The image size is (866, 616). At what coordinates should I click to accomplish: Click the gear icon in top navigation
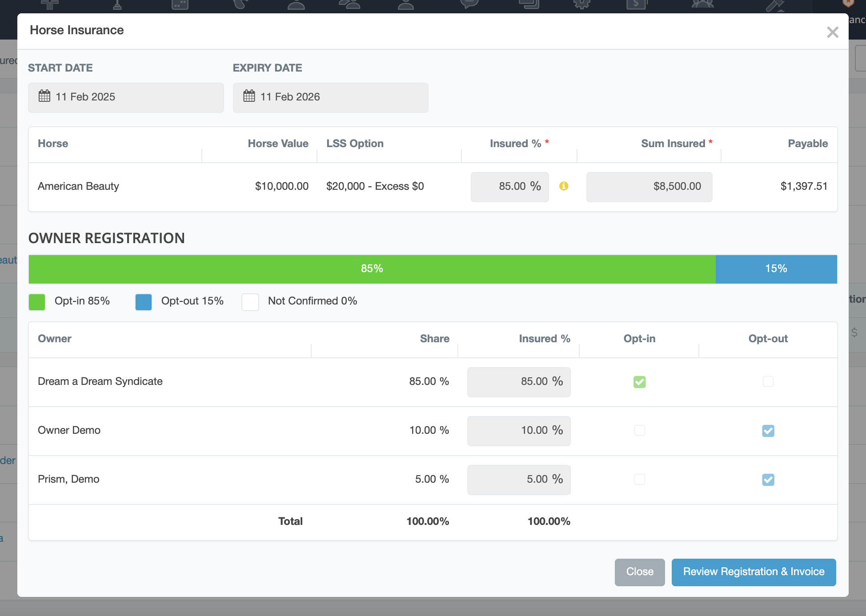pos(581,4)
